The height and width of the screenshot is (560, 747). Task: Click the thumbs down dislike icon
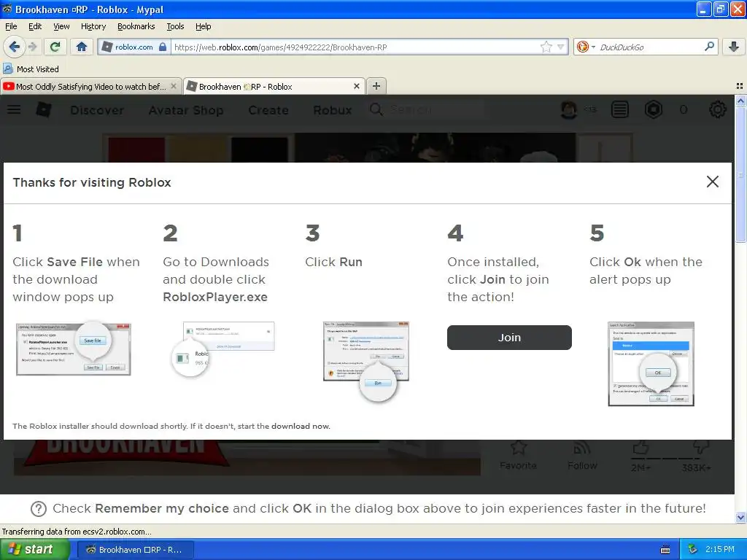[x=701, y=447]
